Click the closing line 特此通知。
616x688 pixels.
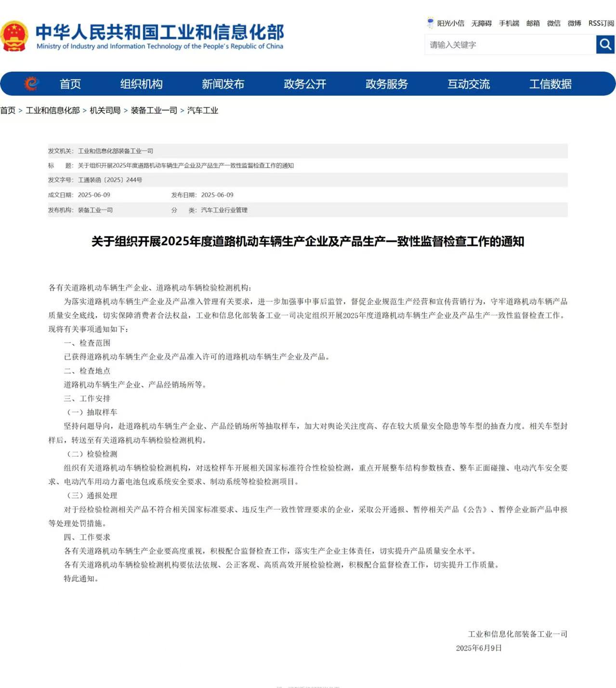point(82,579)
